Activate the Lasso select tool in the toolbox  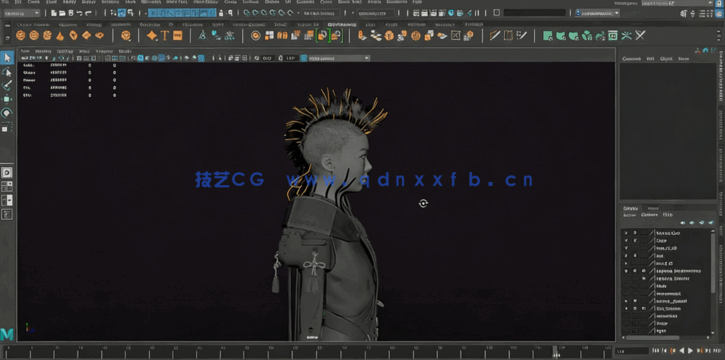point(7,72)
